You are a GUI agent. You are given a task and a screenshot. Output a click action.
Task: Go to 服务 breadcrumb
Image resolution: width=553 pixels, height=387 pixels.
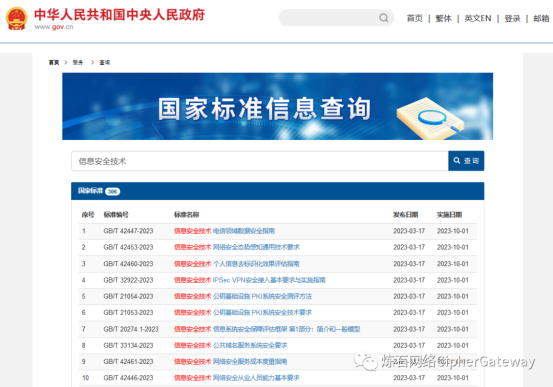pyautogui.click(x=78, y=62)
